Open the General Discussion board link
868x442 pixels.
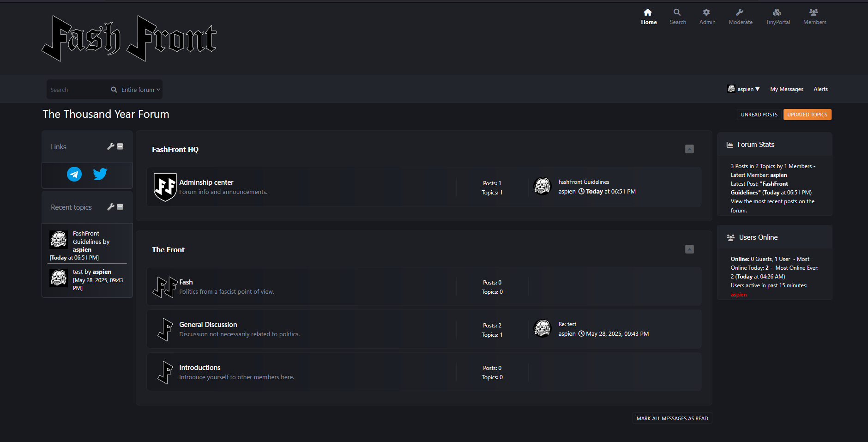coord(208,325)
